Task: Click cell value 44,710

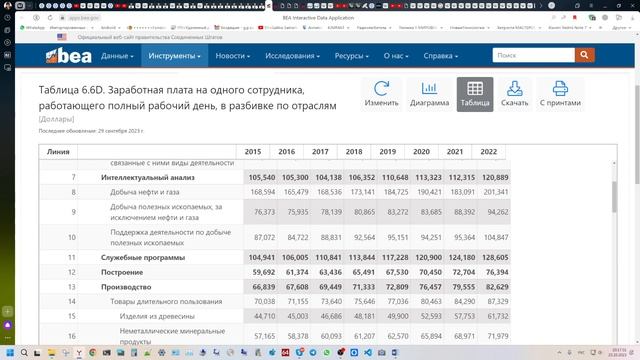Action: pos(264,316)
